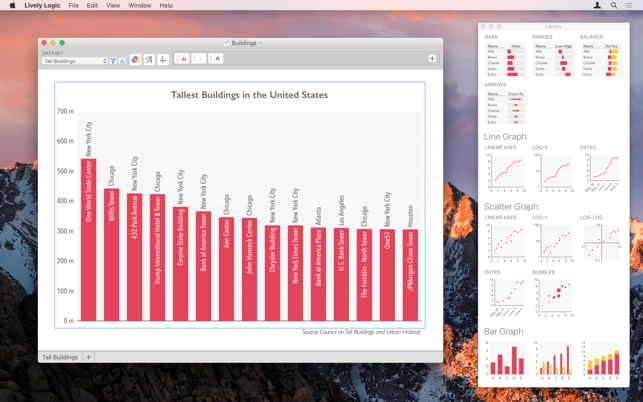Open the Lively Logic menu
The image size is (643, 402).
[42, 5]
